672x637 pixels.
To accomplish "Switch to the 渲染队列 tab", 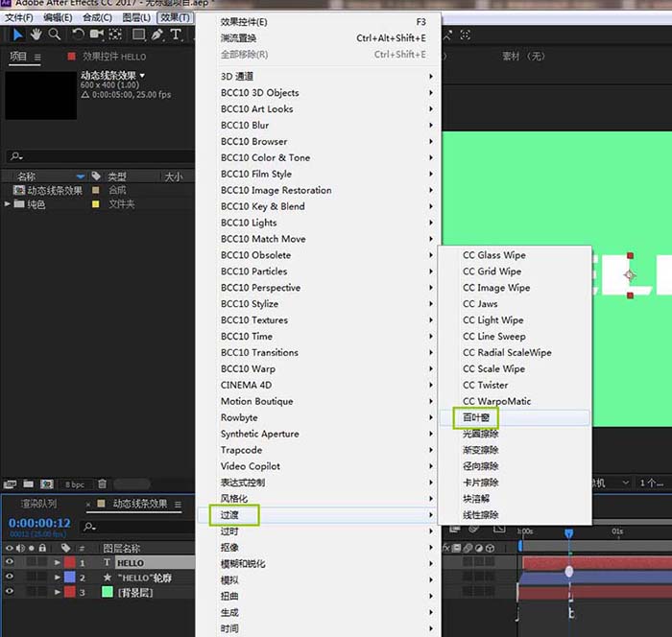I will click(38, 504).
